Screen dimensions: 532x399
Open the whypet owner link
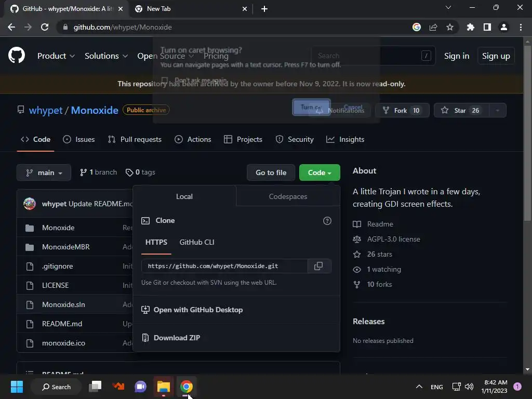point(46,110)
